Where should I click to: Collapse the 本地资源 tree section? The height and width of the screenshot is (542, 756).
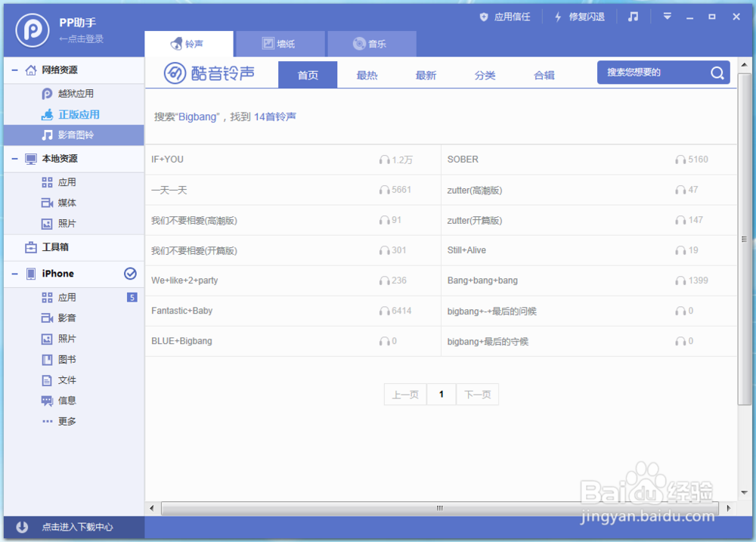click(x=15, y=159)
